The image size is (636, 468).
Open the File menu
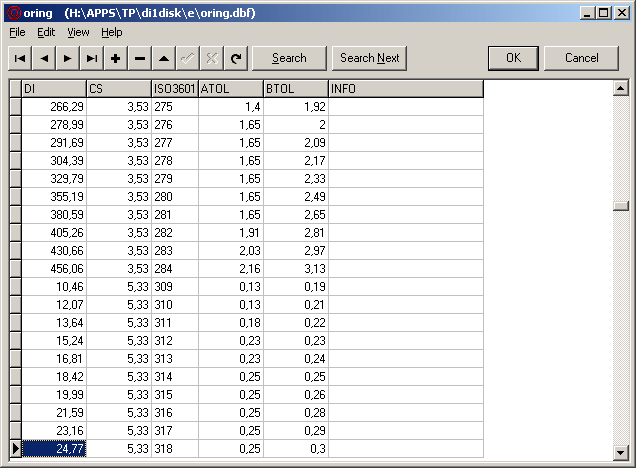(x=17, y=32)
